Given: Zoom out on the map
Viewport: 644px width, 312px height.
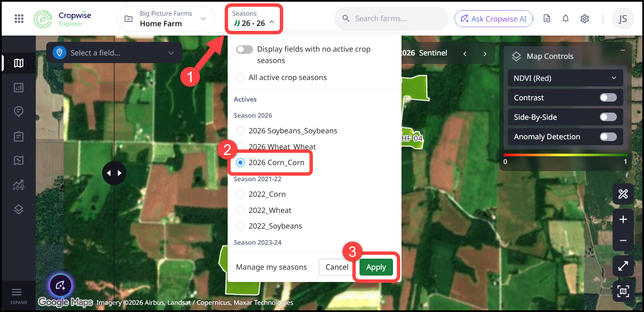Looking at the screenshot, I should (x=623, y=240).
